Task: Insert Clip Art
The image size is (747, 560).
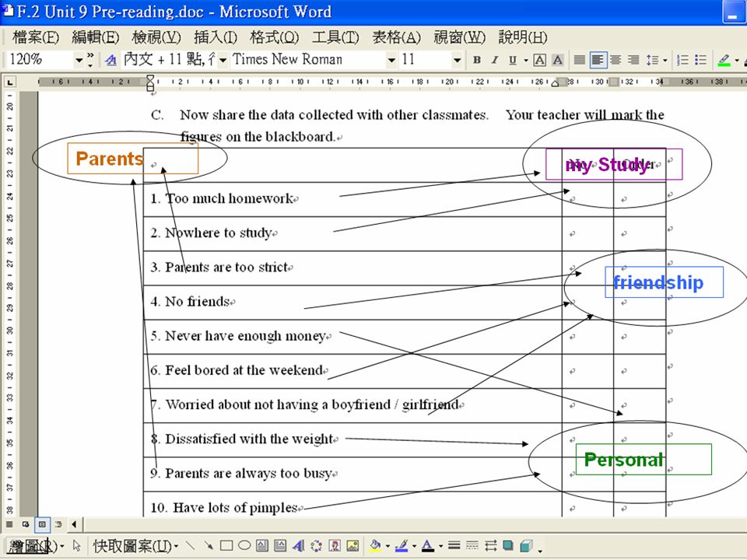Action: [x=335, y=546]
